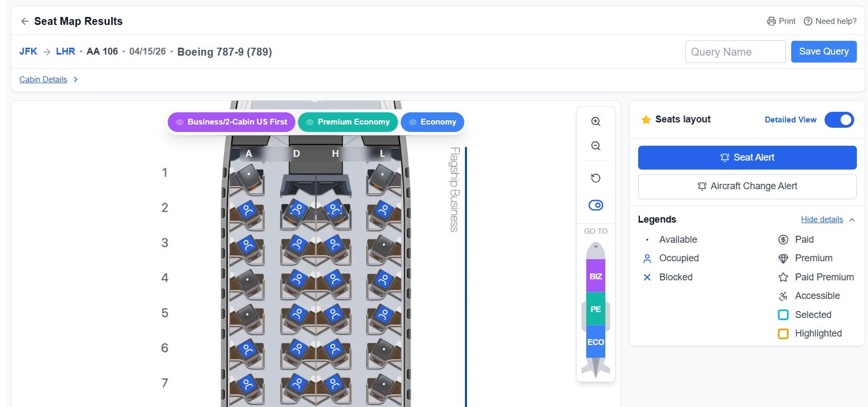Click the Save Query button

[824, 51]
